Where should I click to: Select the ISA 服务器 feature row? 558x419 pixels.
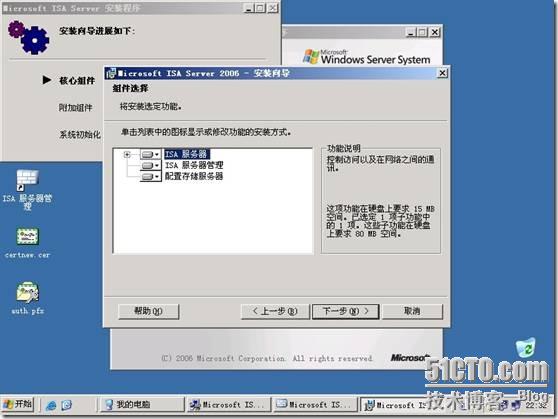(186, 154)
